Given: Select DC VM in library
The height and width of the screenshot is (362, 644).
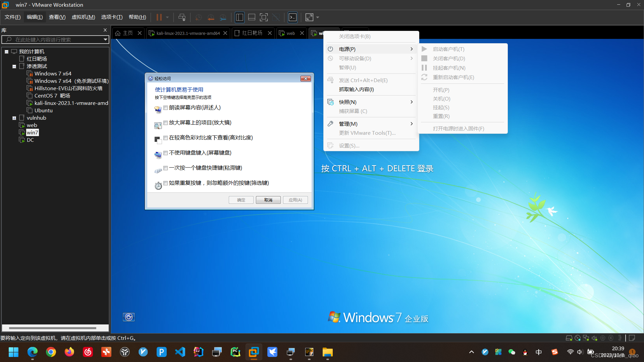Looking at the screenshot, I should click(x=30, y=140).
